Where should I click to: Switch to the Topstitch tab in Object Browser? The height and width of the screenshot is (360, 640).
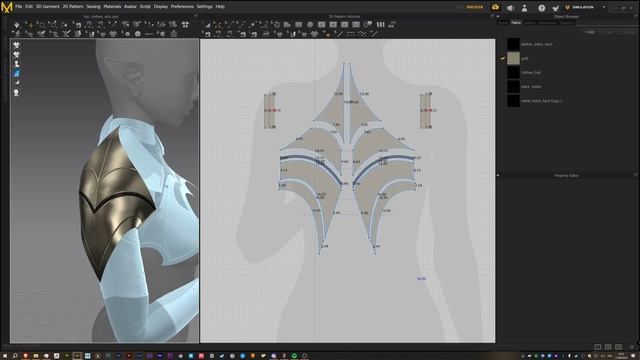(567, 22)
